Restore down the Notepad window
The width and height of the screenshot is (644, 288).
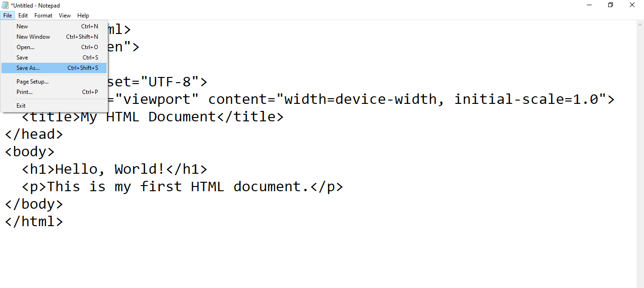pos(611,5)
